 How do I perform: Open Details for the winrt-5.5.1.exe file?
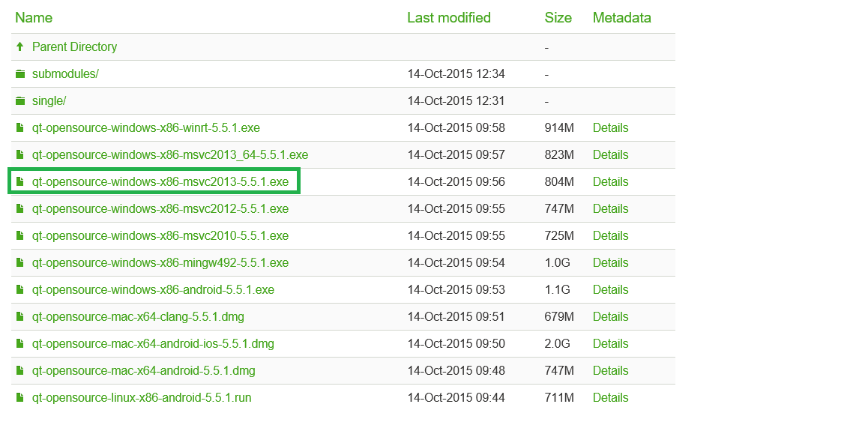610,128
